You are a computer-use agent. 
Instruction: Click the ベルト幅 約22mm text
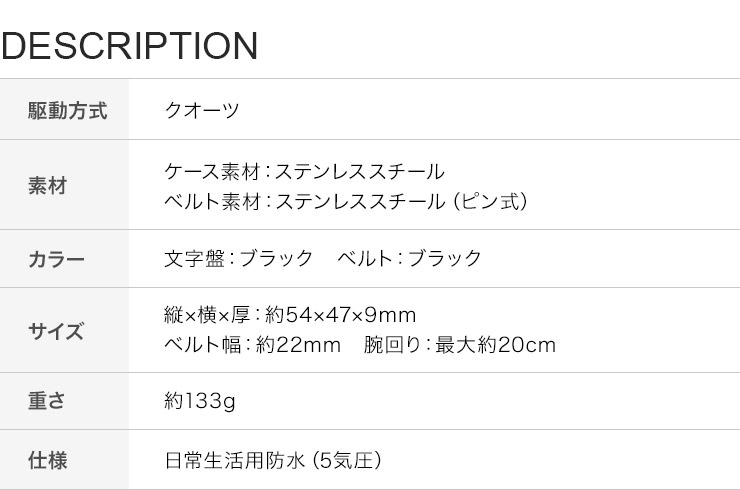[252, 345]
